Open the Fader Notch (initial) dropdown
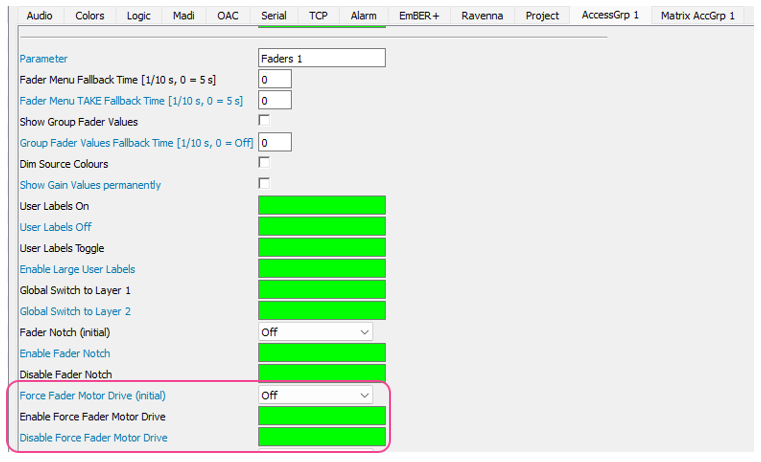The width and height of the screenshot is (761, 462). 315,332
